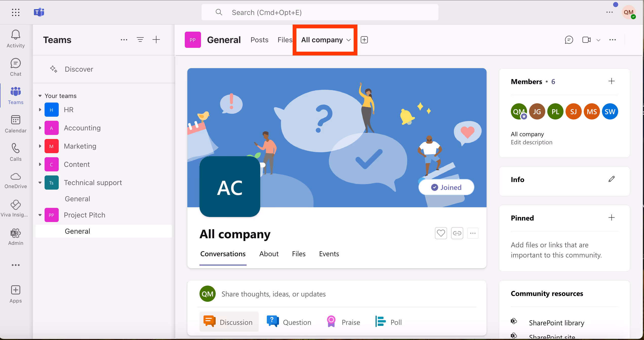644x340 pixels.
Task: Open the Edit Info pencil icon
Action: click(x=611, y=179)
